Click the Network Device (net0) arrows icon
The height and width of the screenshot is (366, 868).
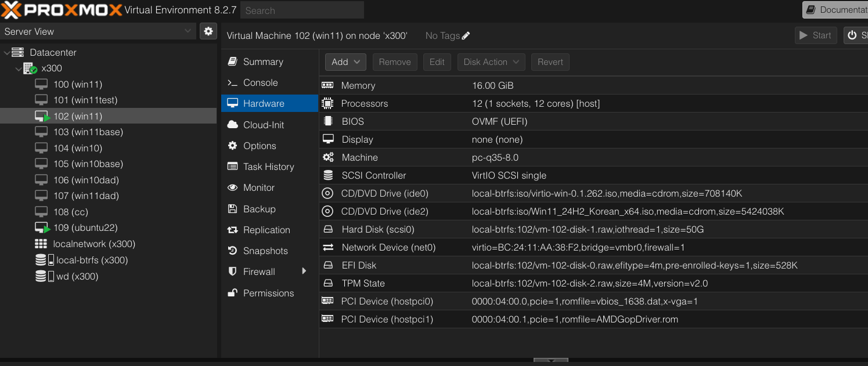pos(328,248)
